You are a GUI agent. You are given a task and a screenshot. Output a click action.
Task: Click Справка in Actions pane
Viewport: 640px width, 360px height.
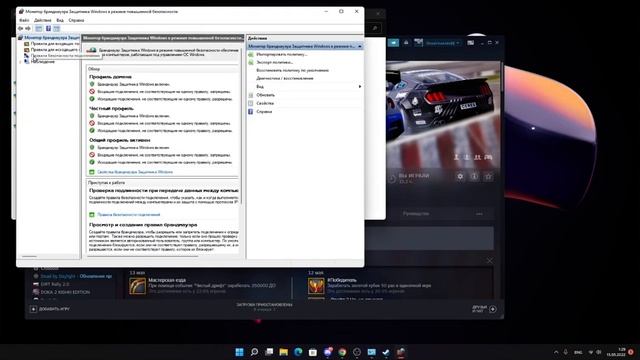click(x=264, y=111)
